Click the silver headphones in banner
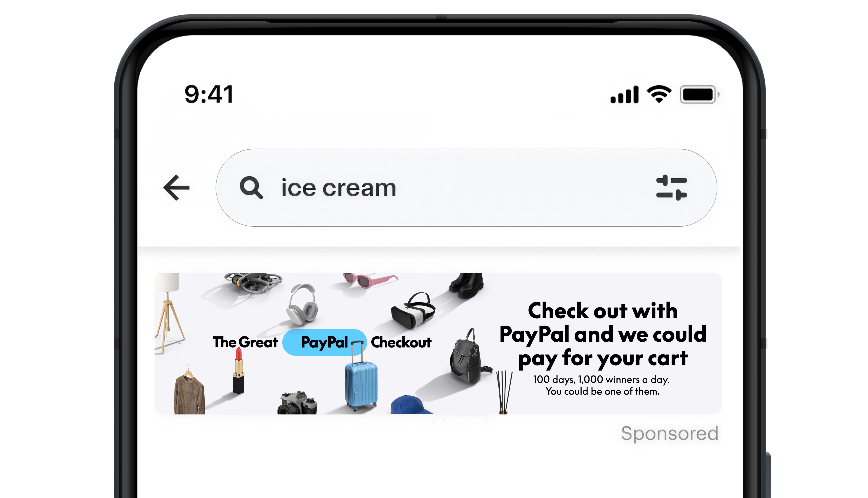Image resolution: width=868 pixels, height=498 pixels. [302, 304]
